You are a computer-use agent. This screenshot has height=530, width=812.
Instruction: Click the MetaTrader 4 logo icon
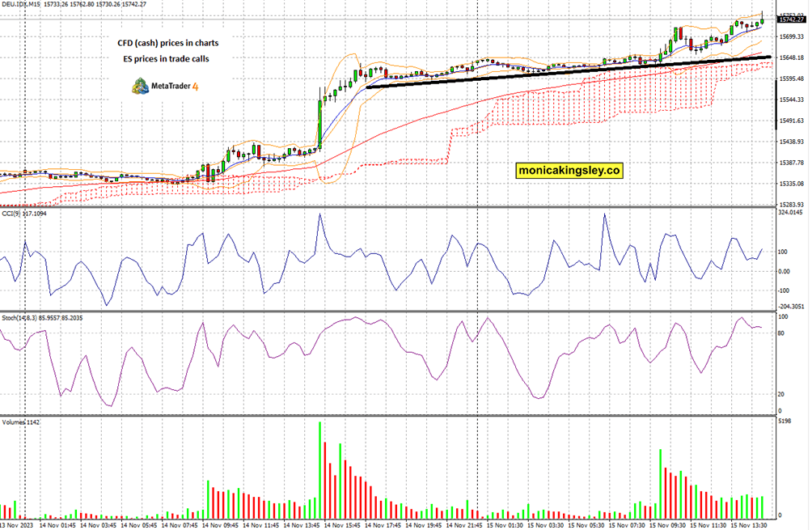coord(140,83)
